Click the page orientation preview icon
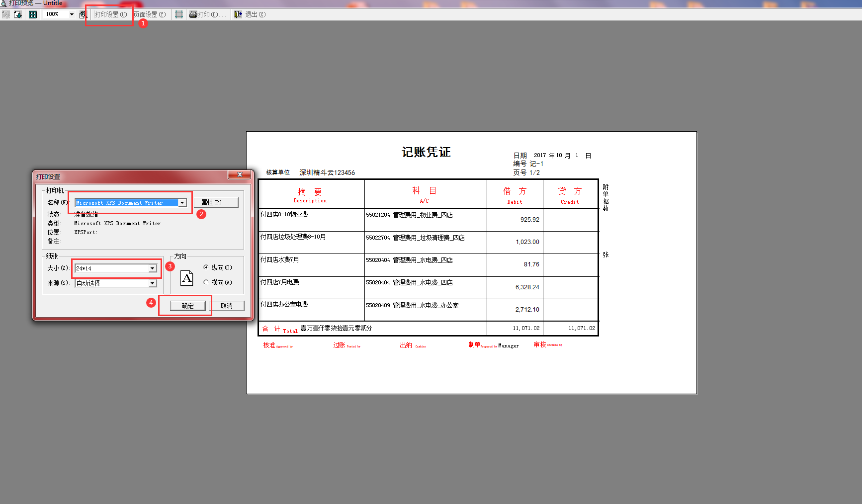The width and height of the screenshot is (862, 504). (186, 278)
